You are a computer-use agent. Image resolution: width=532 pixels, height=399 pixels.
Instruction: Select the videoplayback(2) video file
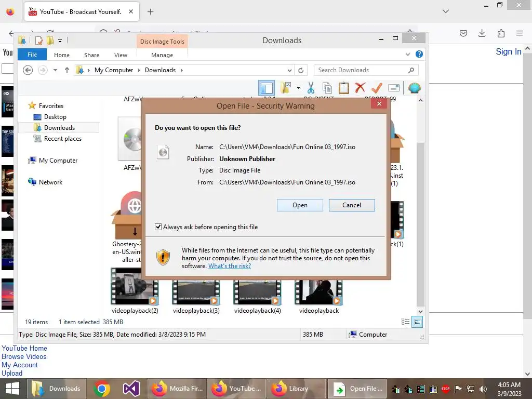pos(135,291)
